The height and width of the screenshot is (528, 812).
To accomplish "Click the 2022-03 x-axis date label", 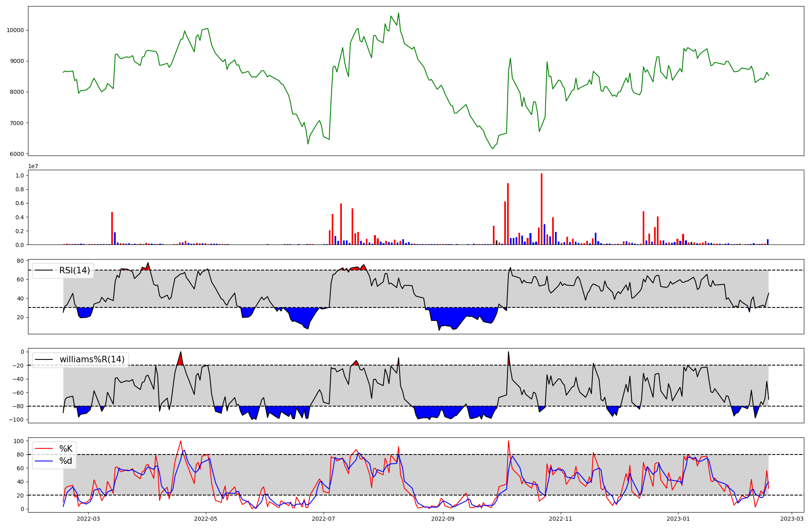I will point(88,519).
